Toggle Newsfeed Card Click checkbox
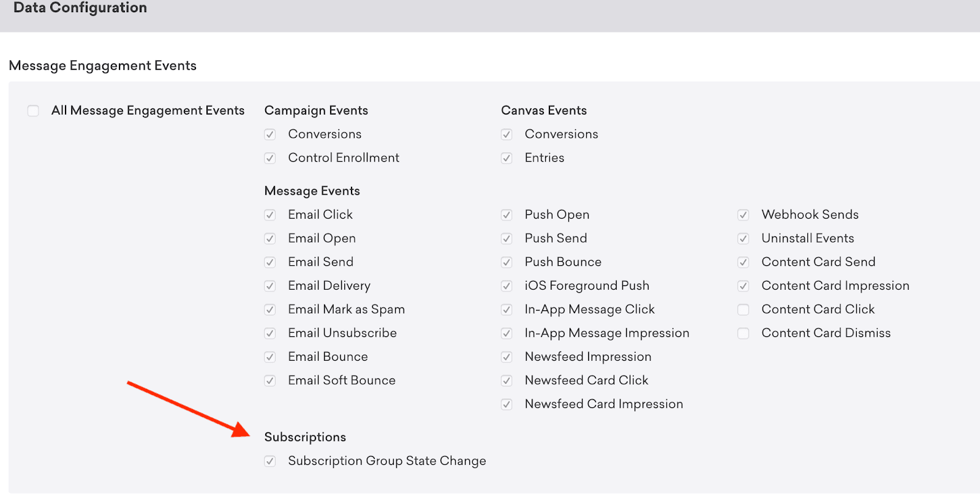The image size is (980, 501). (507, 380)
